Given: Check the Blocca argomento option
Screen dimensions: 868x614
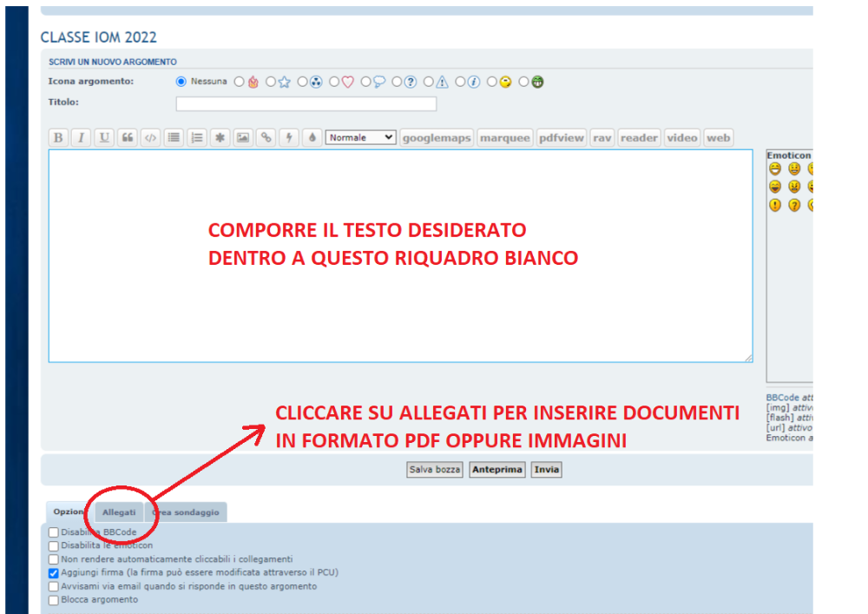Looking at the screenshot, I should (x=54, y=600).
